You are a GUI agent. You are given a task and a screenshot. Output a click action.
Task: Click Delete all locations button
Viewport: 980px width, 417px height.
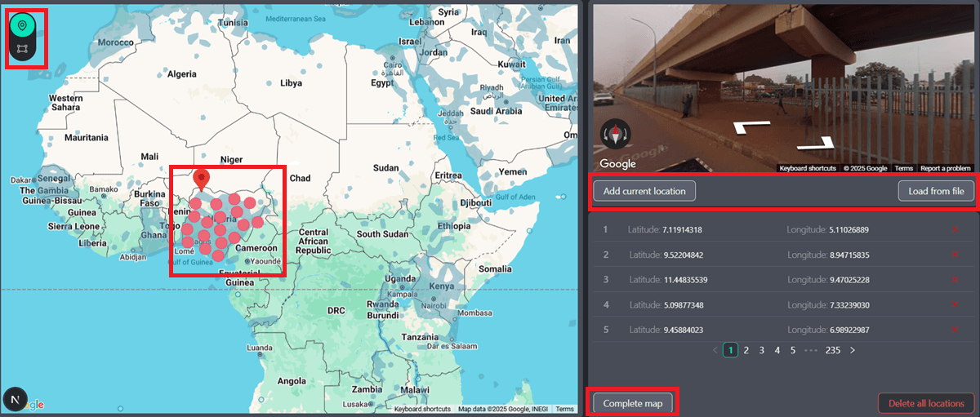click(925, 403)
